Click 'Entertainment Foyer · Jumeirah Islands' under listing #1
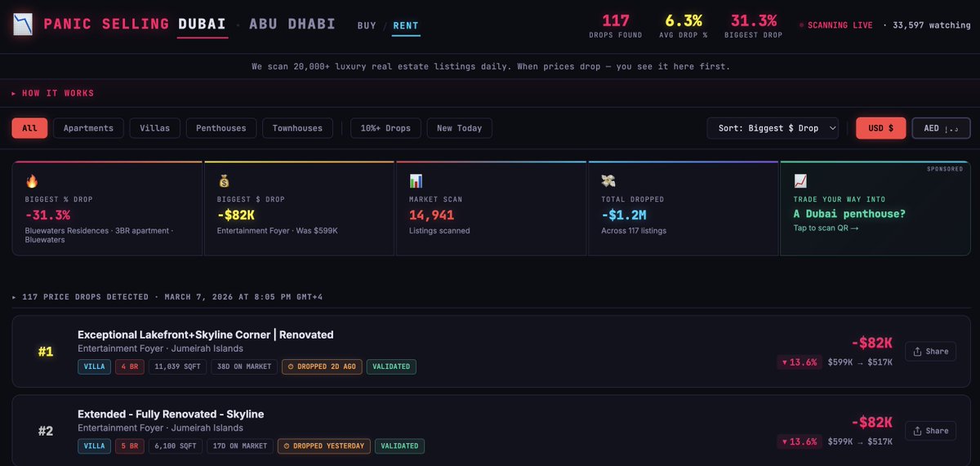This screenshot has height=466, width=980. coord(160,348)
